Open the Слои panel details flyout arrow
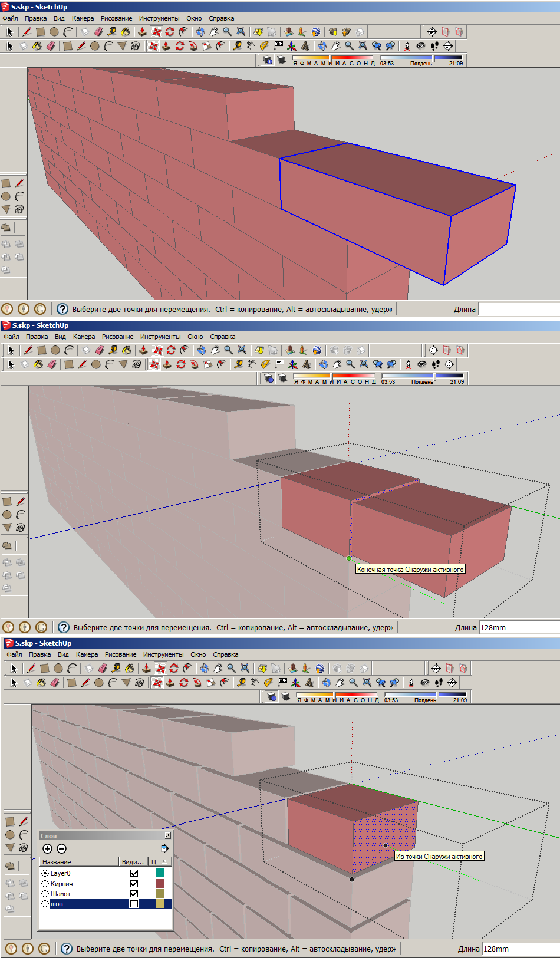Viewport: 560px width, 961px height. 164,848
